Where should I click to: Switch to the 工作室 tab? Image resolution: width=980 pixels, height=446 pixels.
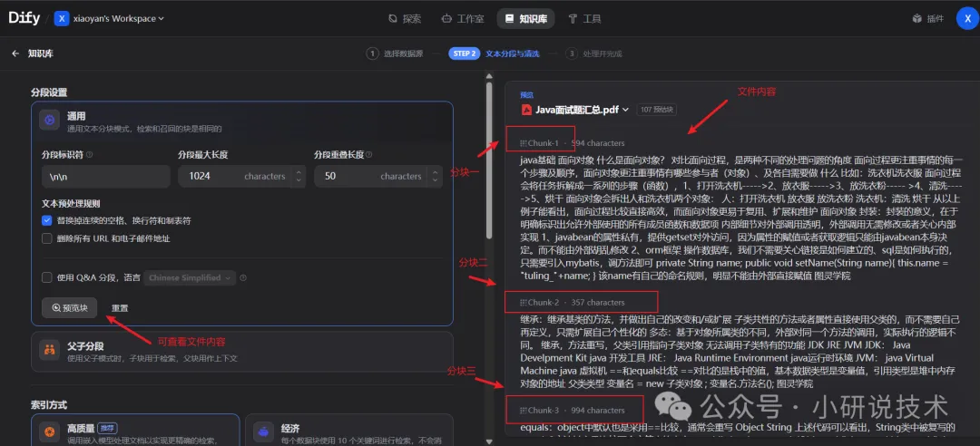(463, 19)
